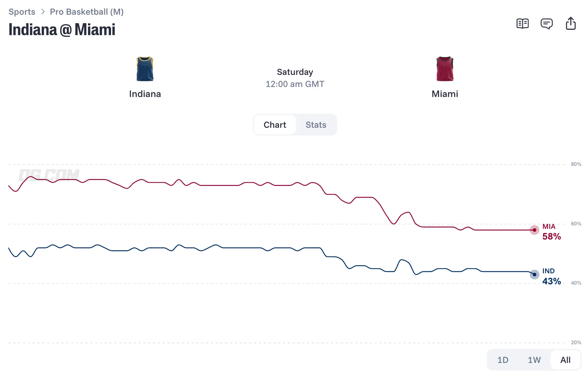This screenshot has width=588, height=376.
Task: Click the Indiana team name
Action: click(x=145, y=94)
